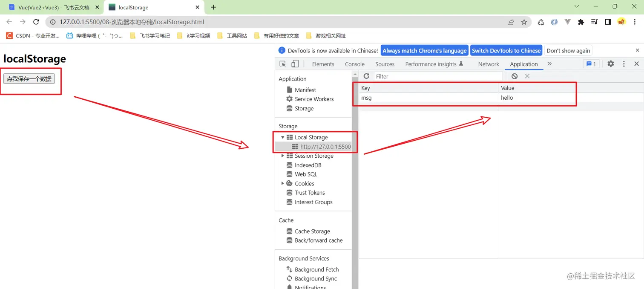The image size is (644, 289).
Task: Click in the Filter input field
Action: pyautogui.click(x=438, y=76)
